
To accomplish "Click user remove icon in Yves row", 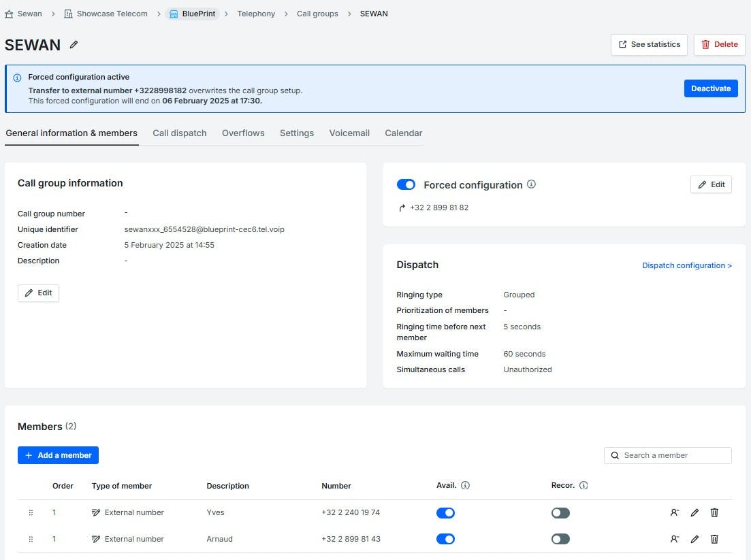I will (x=674, y=512).
